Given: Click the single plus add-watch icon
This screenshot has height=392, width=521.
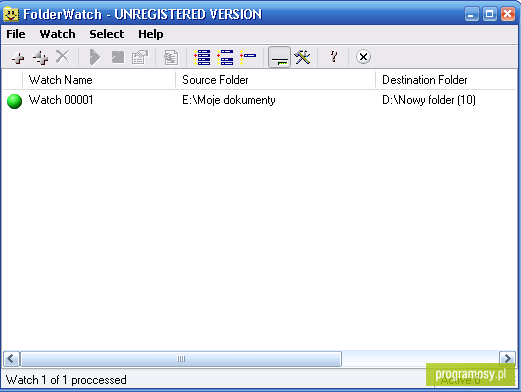Looking at the screenshot, I should (18, 58).
